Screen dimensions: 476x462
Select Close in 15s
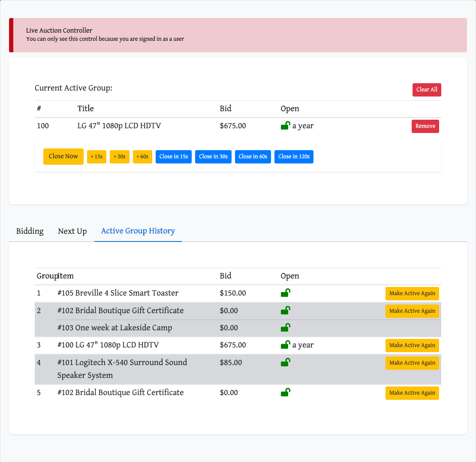[x=174, y=157]
